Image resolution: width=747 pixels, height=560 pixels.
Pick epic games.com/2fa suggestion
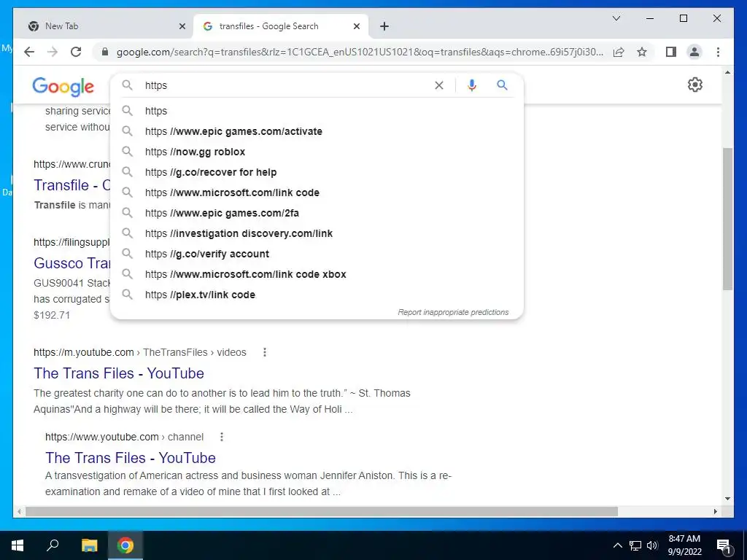tap(317, 214)
